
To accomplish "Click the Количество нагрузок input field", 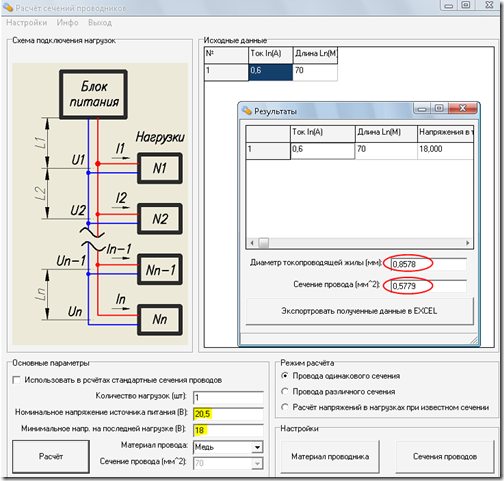I will [x=228, y=398].
